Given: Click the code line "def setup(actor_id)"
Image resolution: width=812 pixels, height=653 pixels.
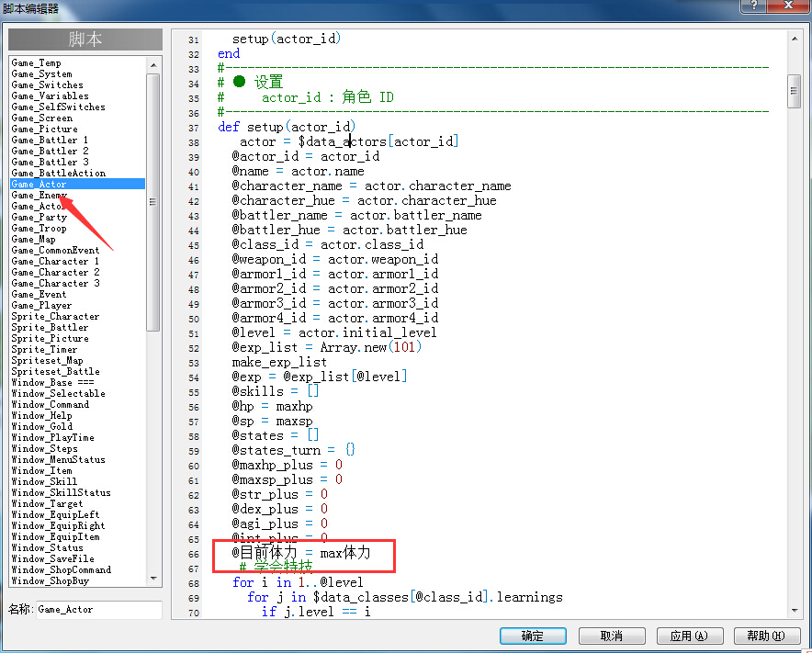Looking at the screenshot, I should pos(287,127).
